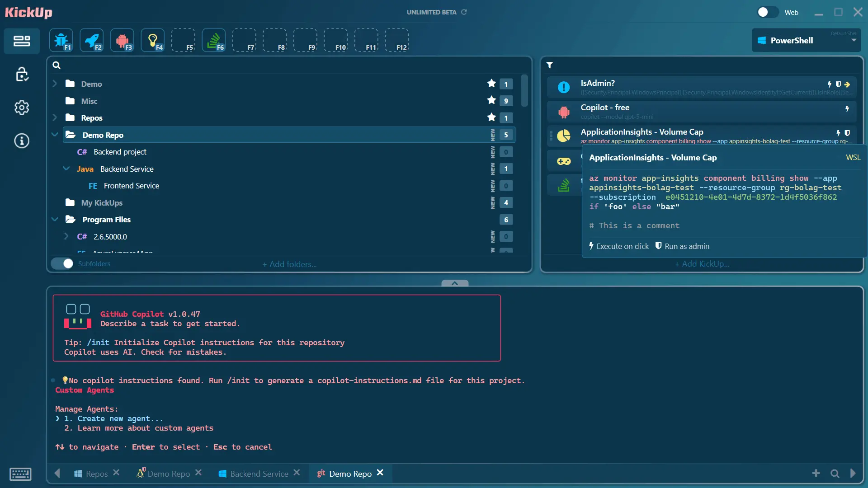Image resolution: width=868 pixels, height=488 pixels.
Task: Click count badge 9 on Misc
Action: tap(506, 101)
